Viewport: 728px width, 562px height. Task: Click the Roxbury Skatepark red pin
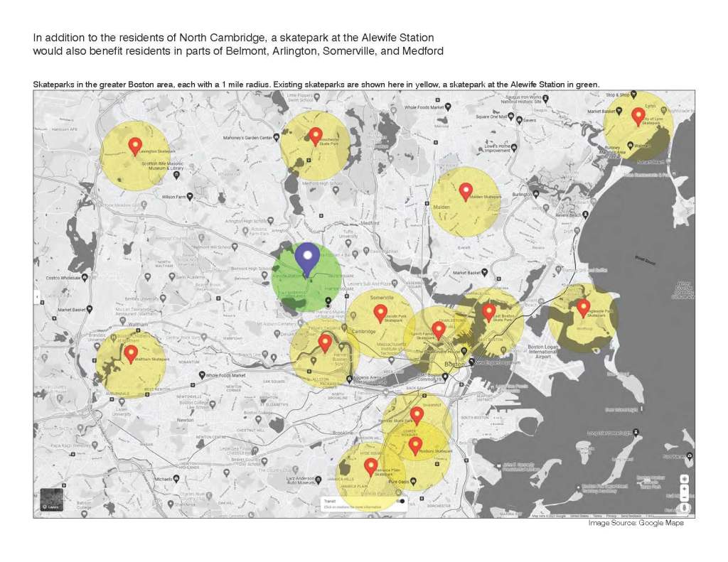(416, 445)
